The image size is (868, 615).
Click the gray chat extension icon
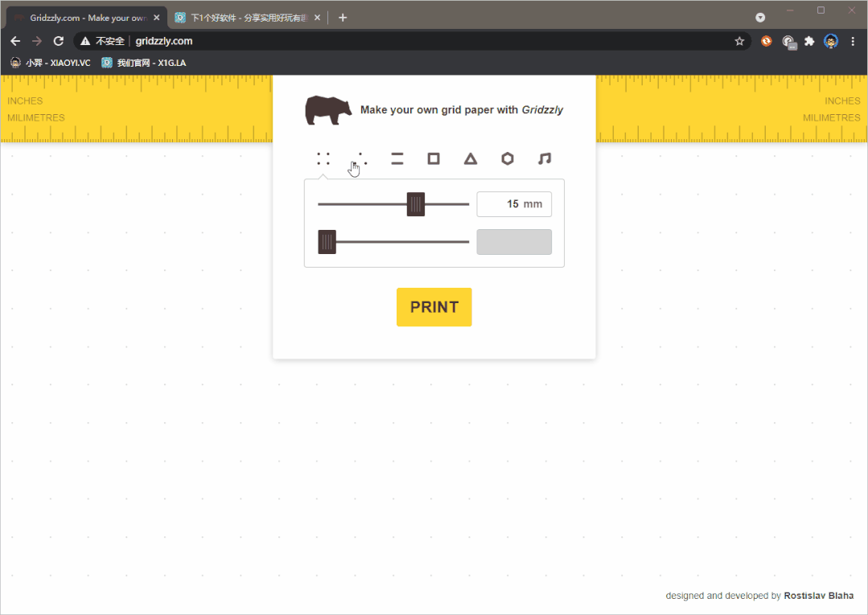788,42
